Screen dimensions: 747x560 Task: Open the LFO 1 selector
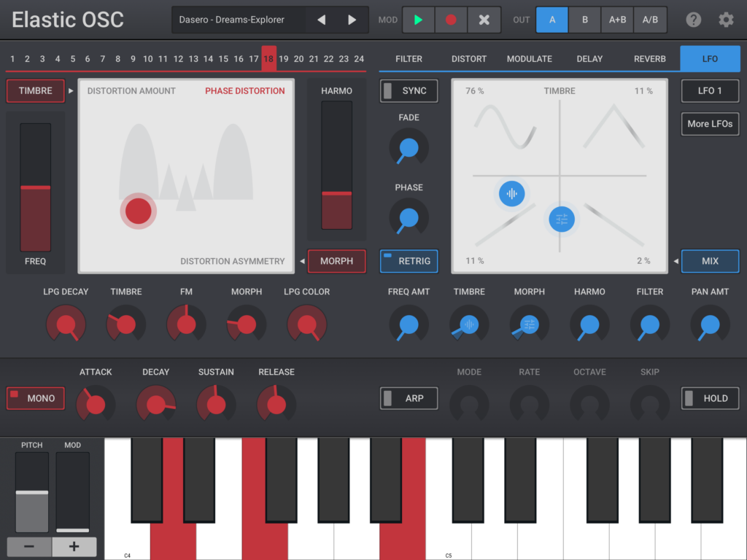point(710,90)
